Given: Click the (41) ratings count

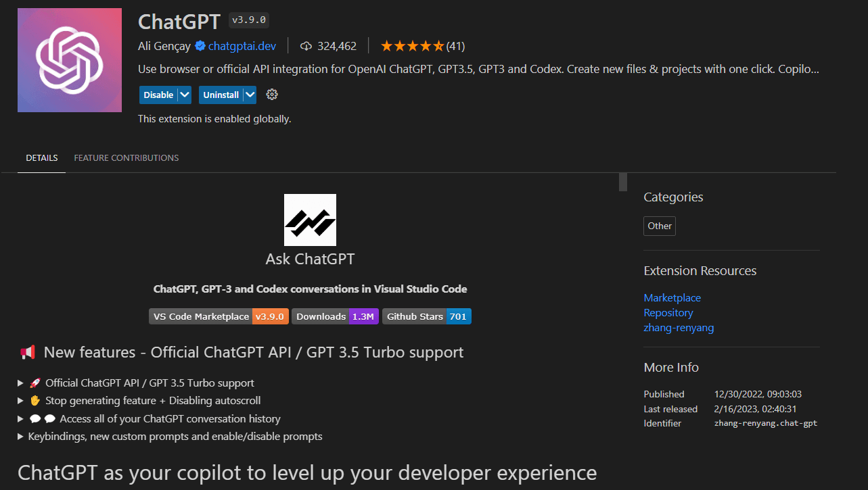Looking at the screenshot, I should click(455, 46).
